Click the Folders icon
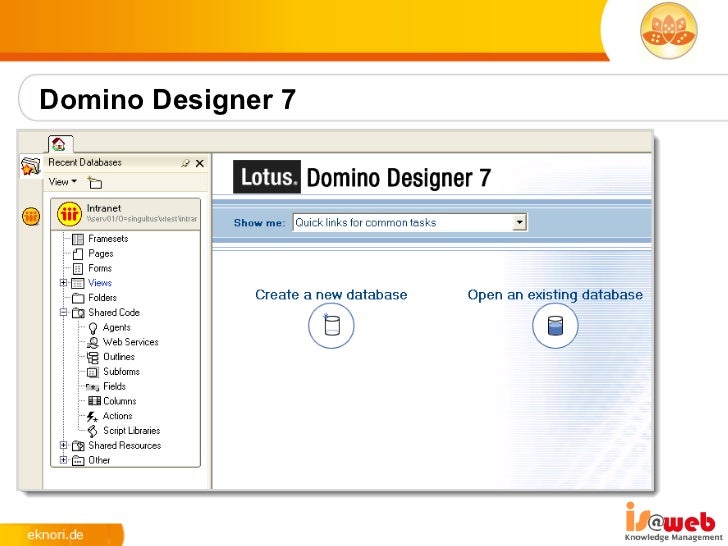The image size is (728, 546). click(x=78, y=298)
